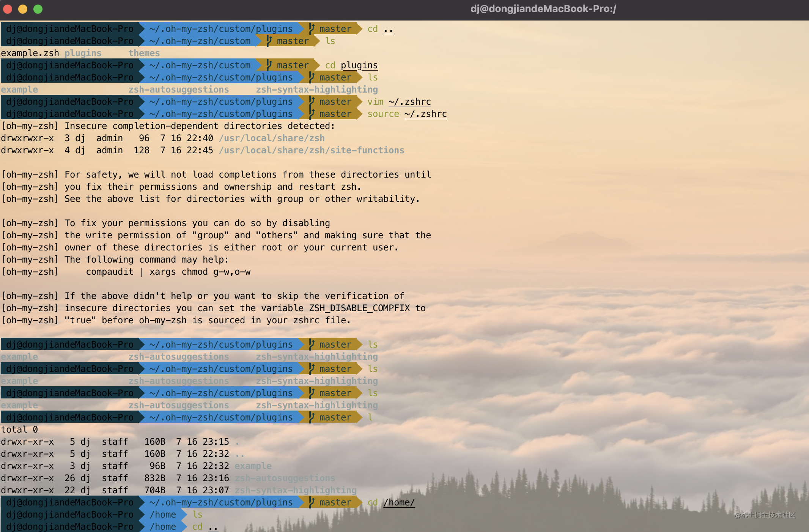Click the watermark in the bottom right corner
The width and height of the screenshot is (809, 532).
click(x=767, y=514)
